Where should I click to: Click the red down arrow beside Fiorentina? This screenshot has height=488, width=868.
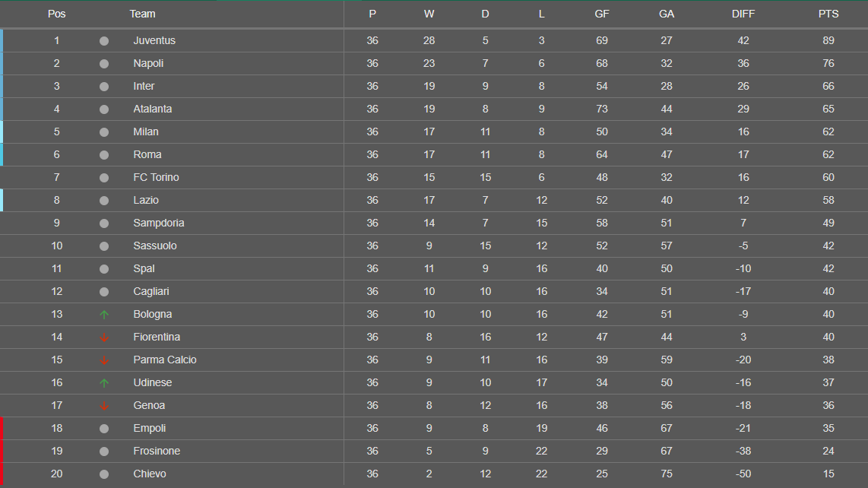[104, 337]
